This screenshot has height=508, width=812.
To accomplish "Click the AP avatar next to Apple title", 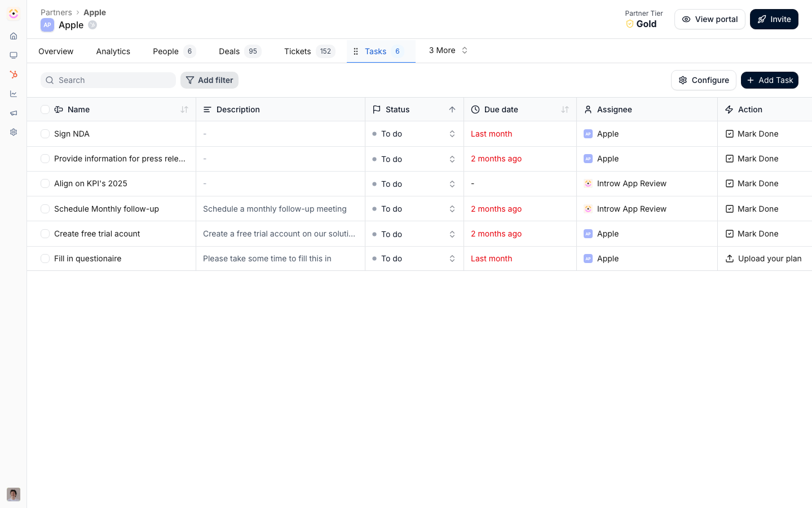I will point(47,25).
